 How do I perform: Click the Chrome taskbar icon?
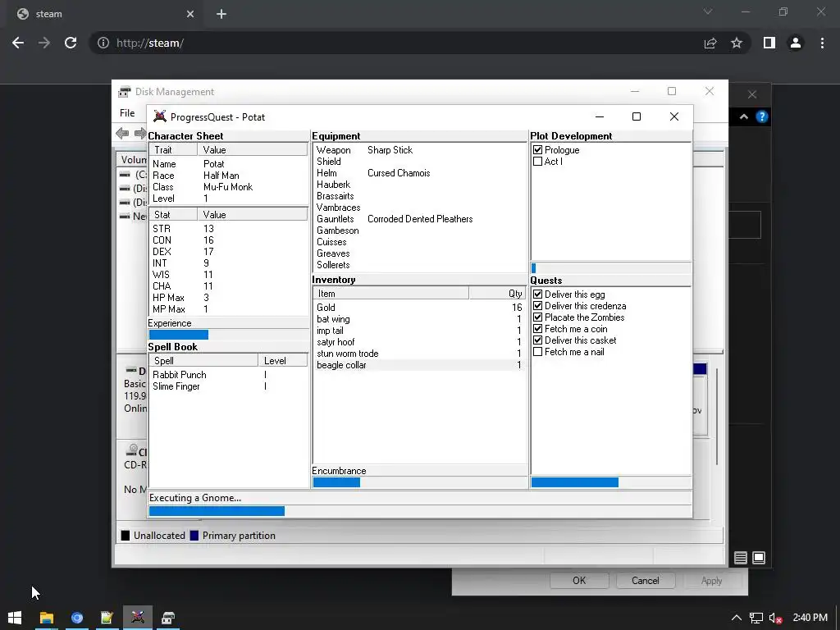pos(77,618)
